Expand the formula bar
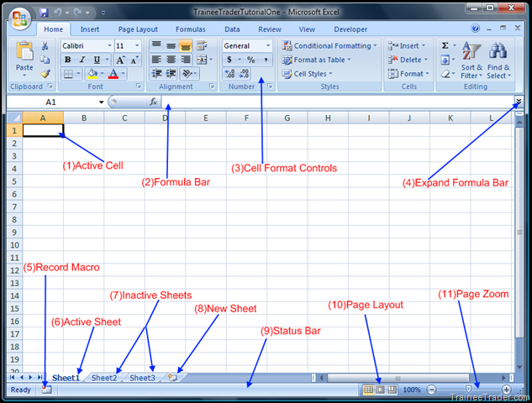 pos(519,102)
